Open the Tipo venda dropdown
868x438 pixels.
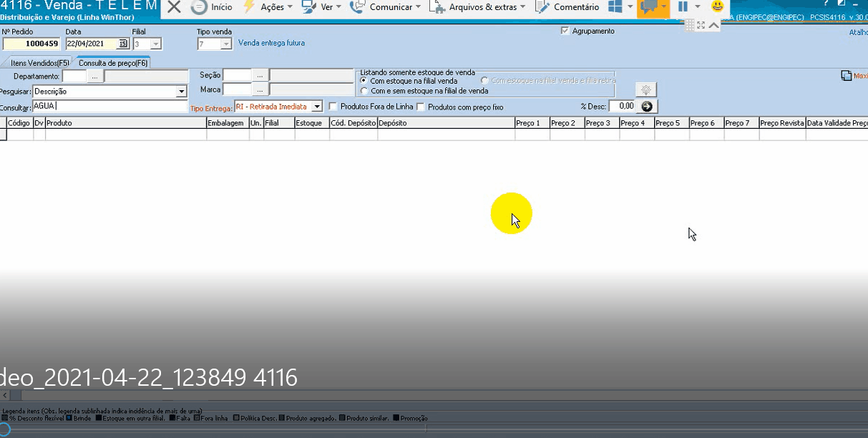[x=226, y=44]
